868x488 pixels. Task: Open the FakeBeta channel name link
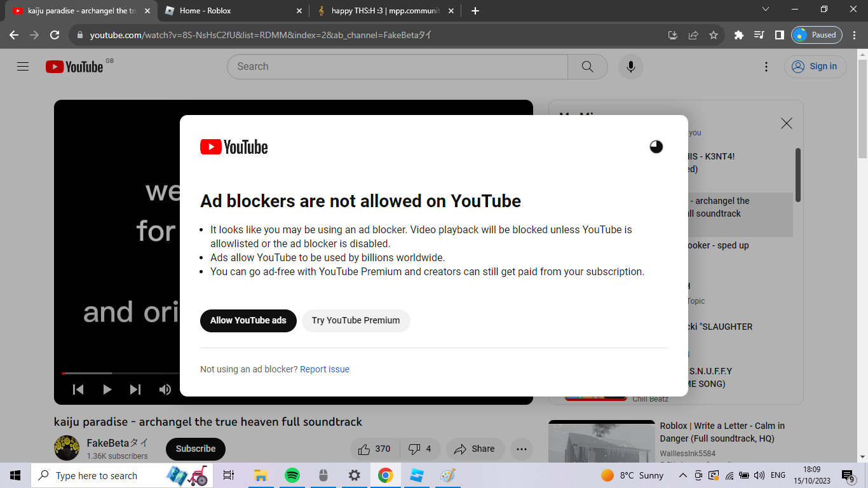pyautogui.click(x=118, y=442)
